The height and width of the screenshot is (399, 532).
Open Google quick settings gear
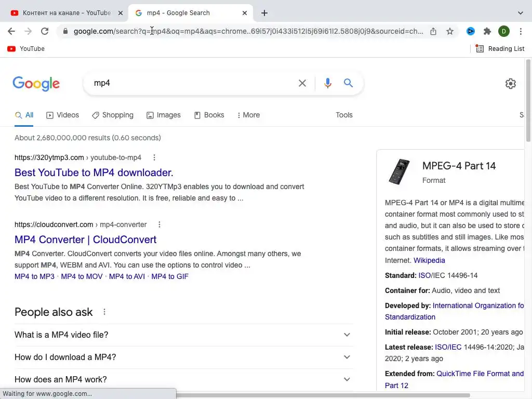pos(511,84)
